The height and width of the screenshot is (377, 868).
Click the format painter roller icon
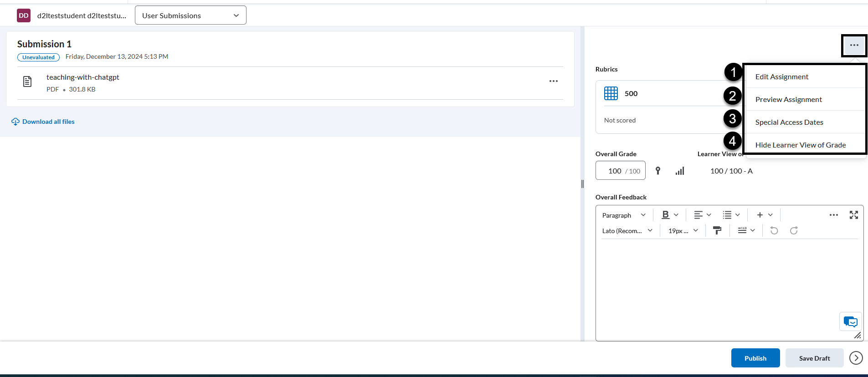pyautogui.click(x=717, y=231)
